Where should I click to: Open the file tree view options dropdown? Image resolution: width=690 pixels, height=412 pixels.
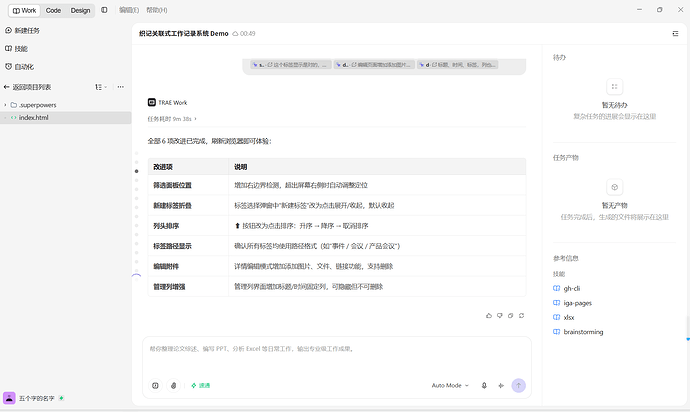point(101,87)
